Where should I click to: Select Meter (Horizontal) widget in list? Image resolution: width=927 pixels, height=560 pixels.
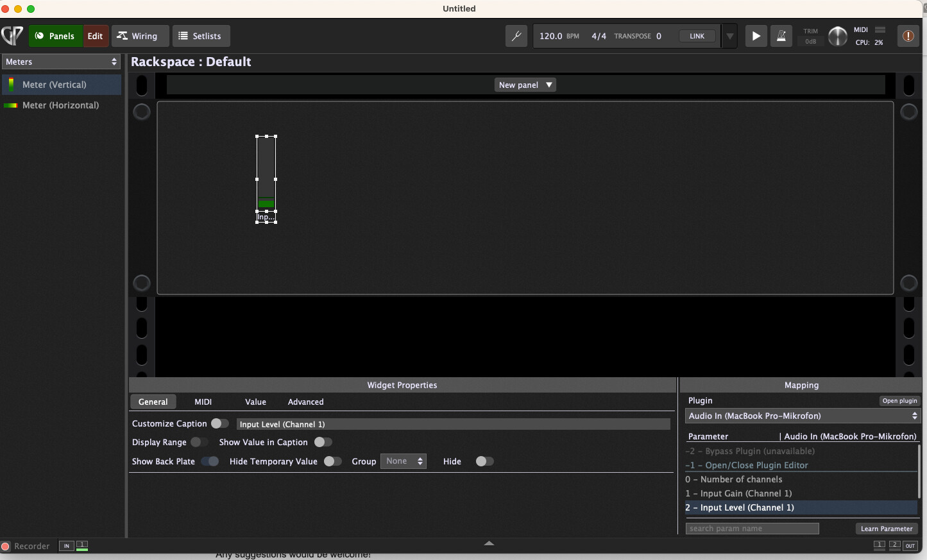62,105
